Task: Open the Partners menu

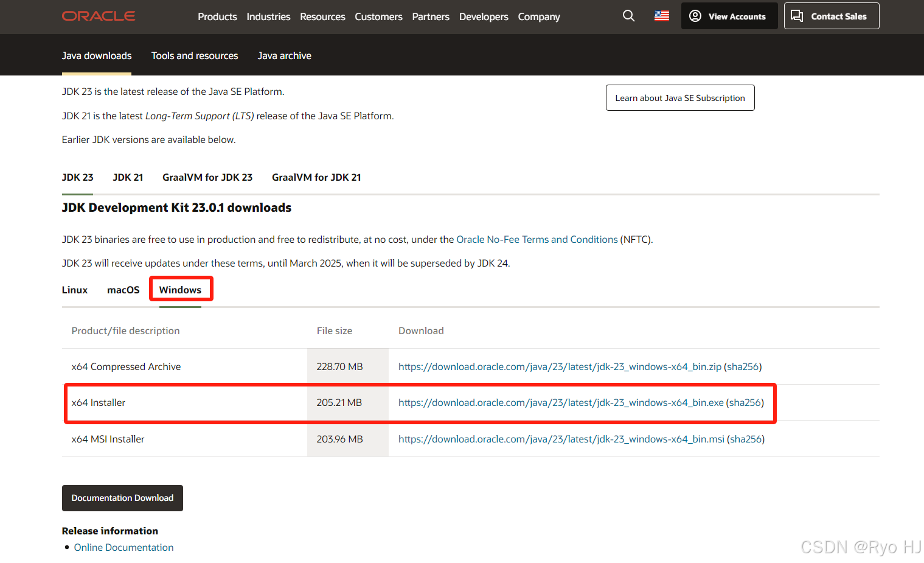Action: pos(431,16)
